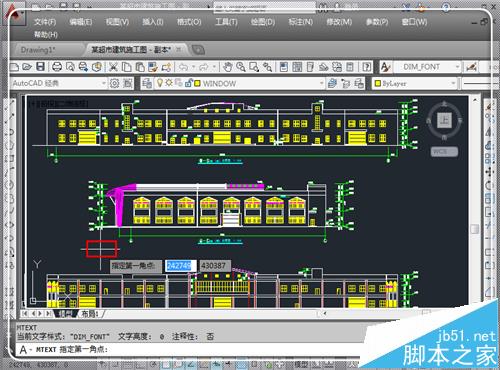The image size is (500, 370).
Task: Open the 修改(M) menu
Action: click(x=339, y=22)
